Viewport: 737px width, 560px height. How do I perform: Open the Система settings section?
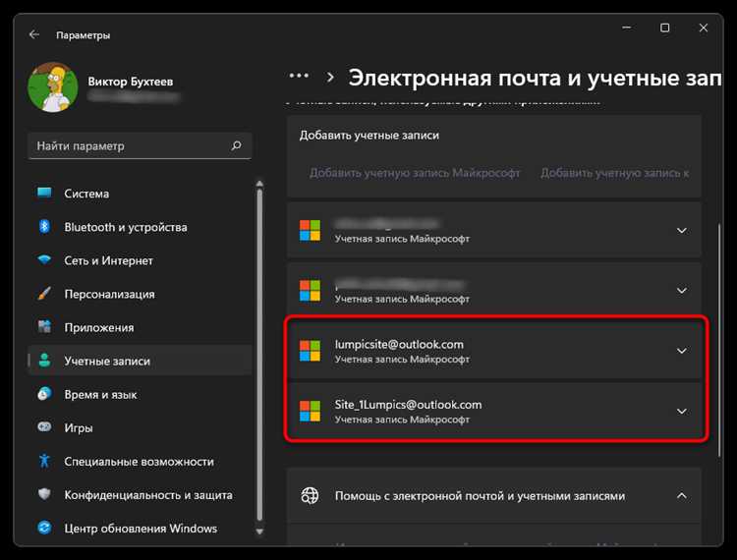tap(140, 194)
